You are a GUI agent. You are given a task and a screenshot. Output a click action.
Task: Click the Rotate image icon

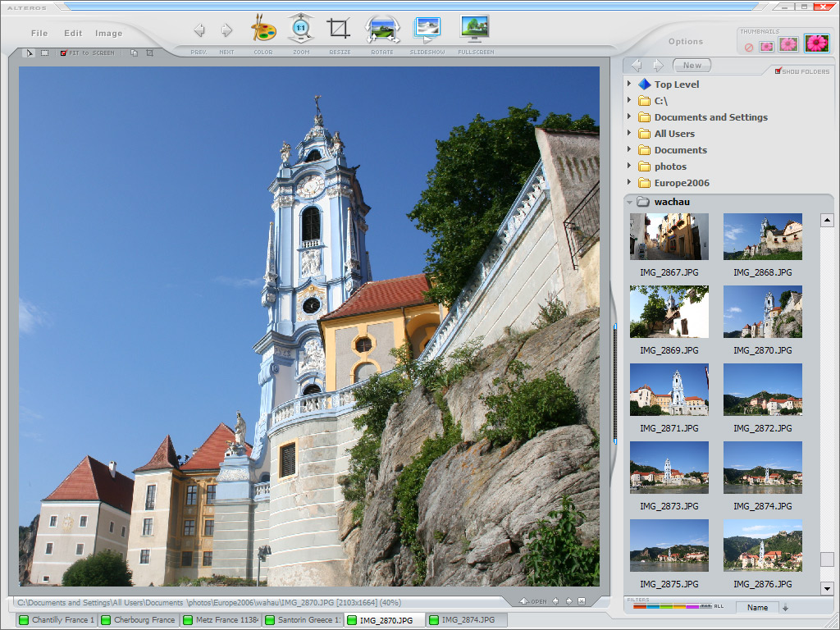pyautogui.click(x=382, y=30)
